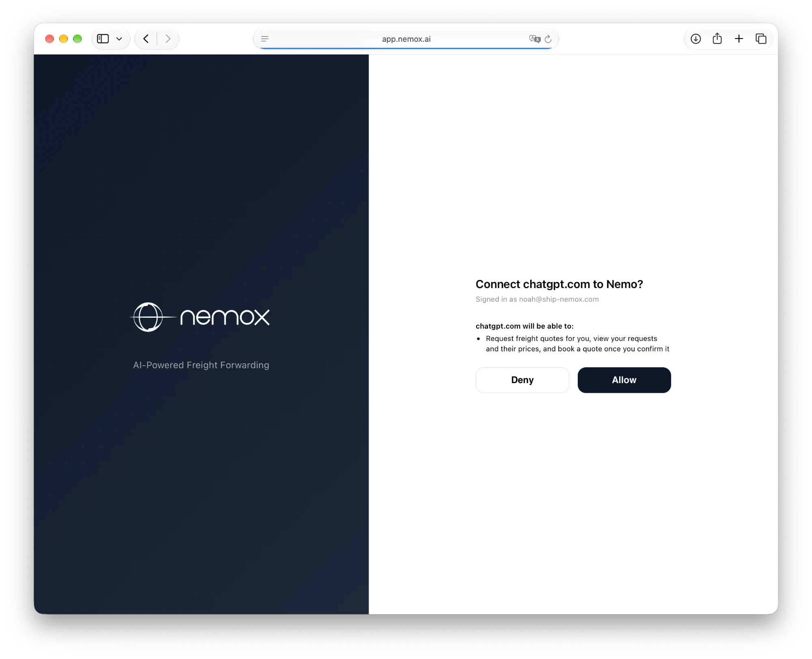Viewport: 812px width, 659px height.
Task: Click the Allow button
Action: pyautogui.click(x=624, y=380)
